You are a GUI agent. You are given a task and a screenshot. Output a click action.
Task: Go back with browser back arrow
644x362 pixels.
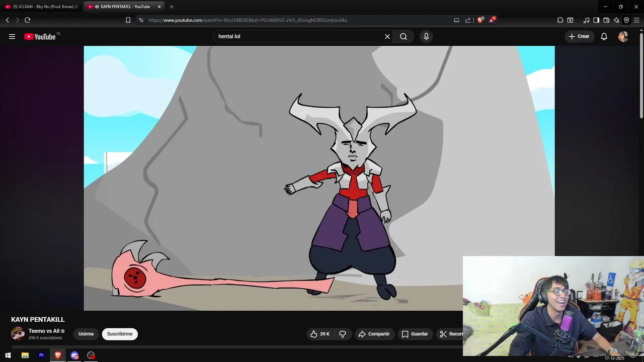tap(8, 20)
